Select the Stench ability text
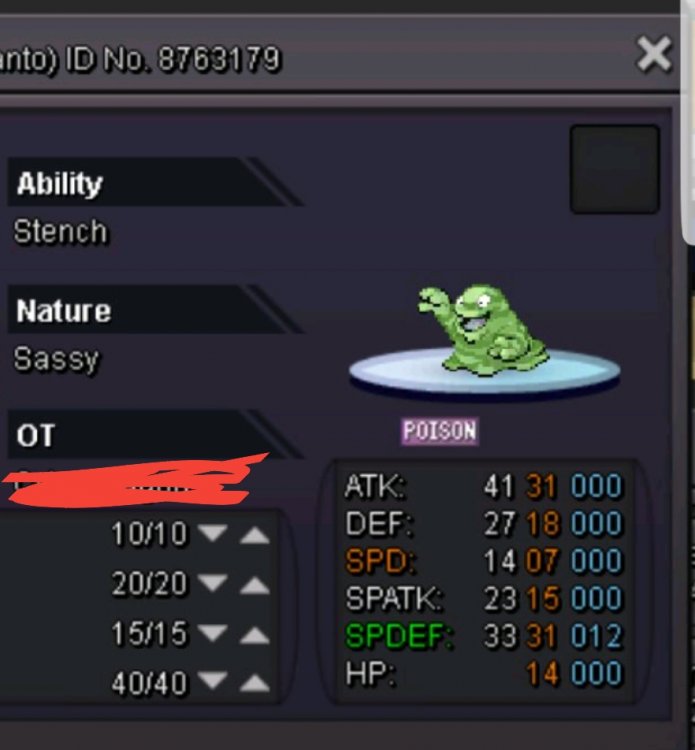The image size is (695, 750). click(61, 232)
